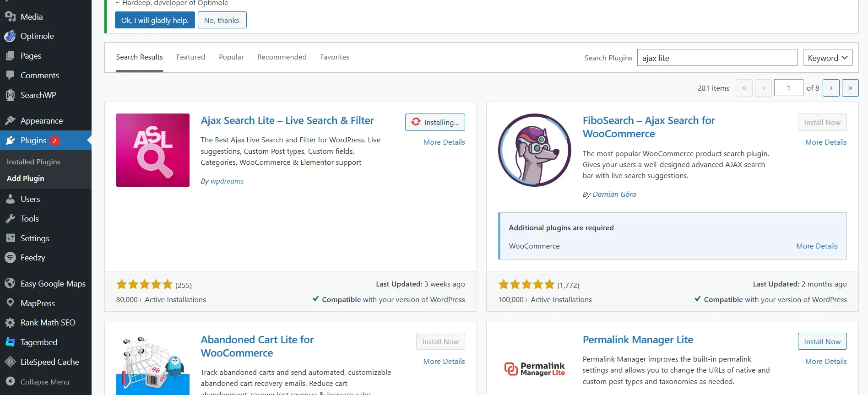Image resolution: width=868 pixels, height=395 pixels.
Task: Click '100,000+ Active Installations' text
Action: click(x=545, y=300)
